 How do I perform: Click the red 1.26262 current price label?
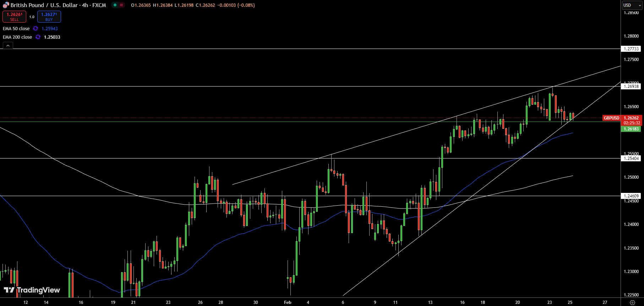point(631,118)
